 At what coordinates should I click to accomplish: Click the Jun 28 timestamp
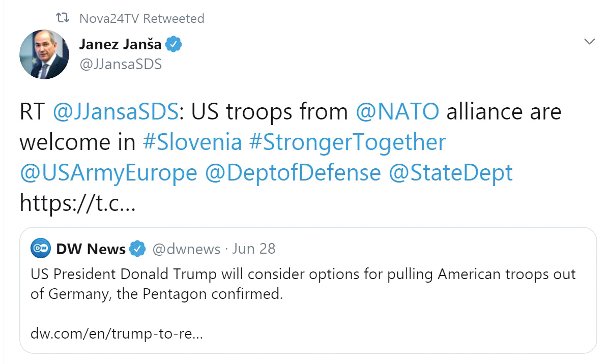pyautogui.click(x=253, y=249)
